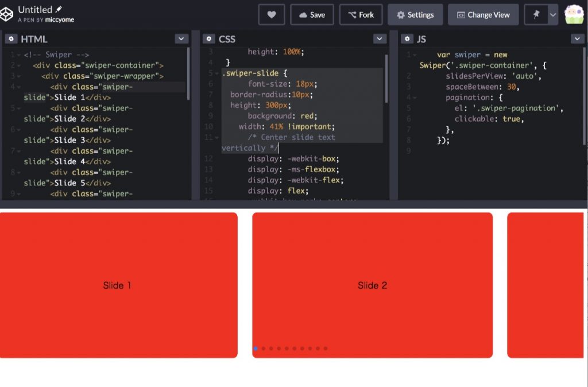This screenshot has width=588, height=387.
Task: Open the user avatar menu
Action: click(574, 15)
